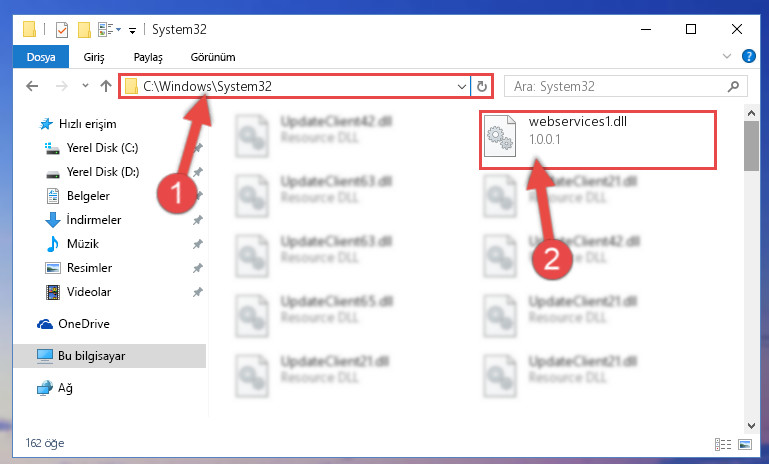Screen dimensions: 769x464
Task: Navigate up one folder level arrow
Action: coord(105,86)
